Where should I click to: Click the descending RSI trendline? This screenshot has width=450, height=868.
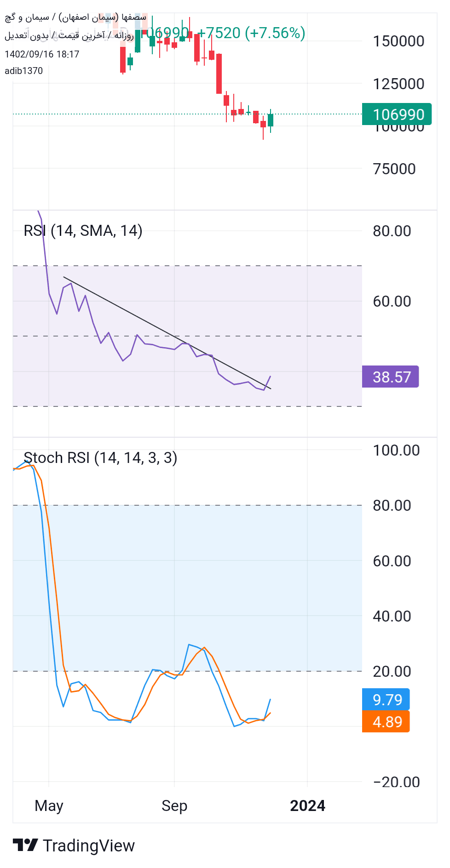167,333
